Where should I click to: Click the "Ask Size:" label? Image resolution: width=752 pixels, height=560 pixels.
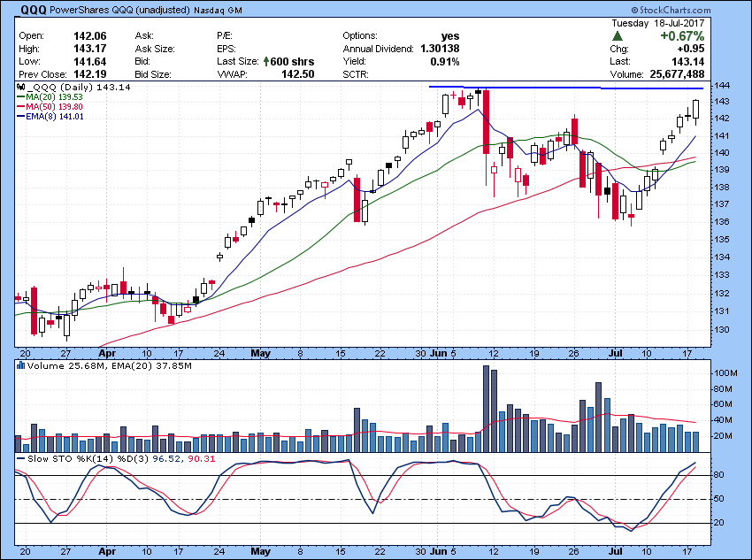(155, 49)
